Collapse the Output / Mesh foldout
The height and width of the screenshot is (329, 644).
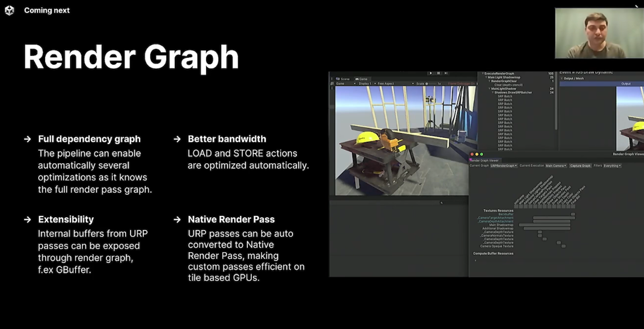[562, 79]
